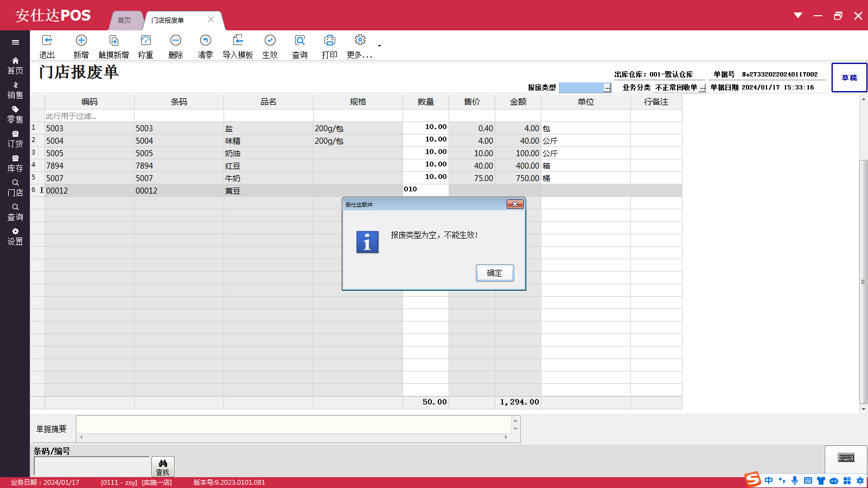868x488 pixels.
Task: Open the 报废类型 selector ellipsis button
Action: click(x=607, y=88)
